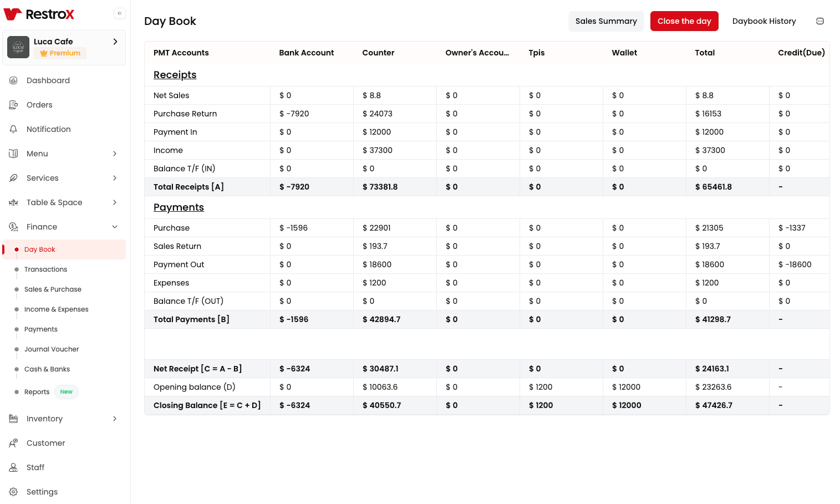Image resolution: width=840 pixels, height=504 pixels.
Task: Click the Customer icon in sidebar
Action: (13, 443)
